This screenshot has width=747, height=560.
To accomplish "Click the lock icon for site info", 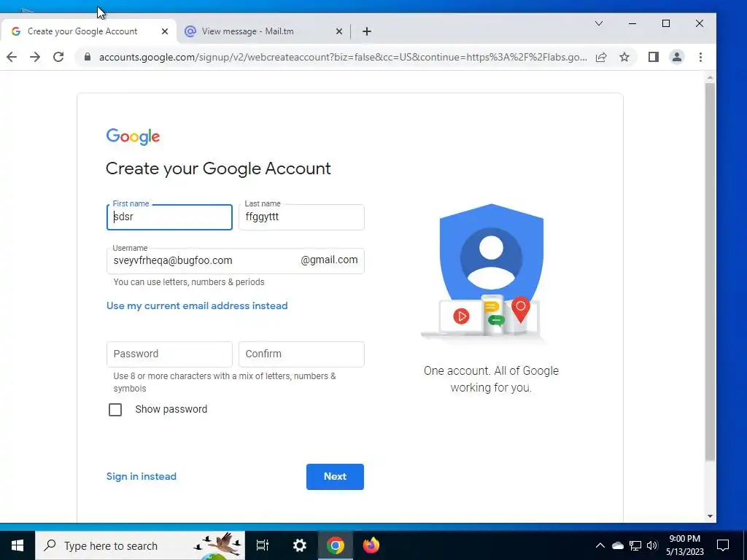I will point(88,57).
